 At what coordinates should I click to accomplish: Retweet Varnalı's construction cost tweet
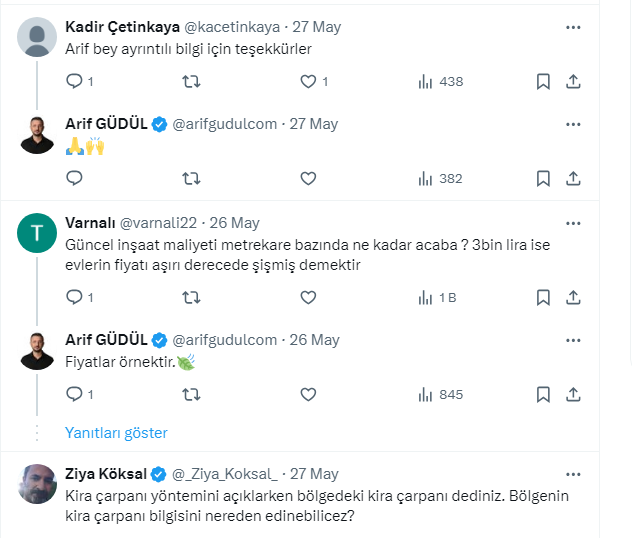coord(191,297)
